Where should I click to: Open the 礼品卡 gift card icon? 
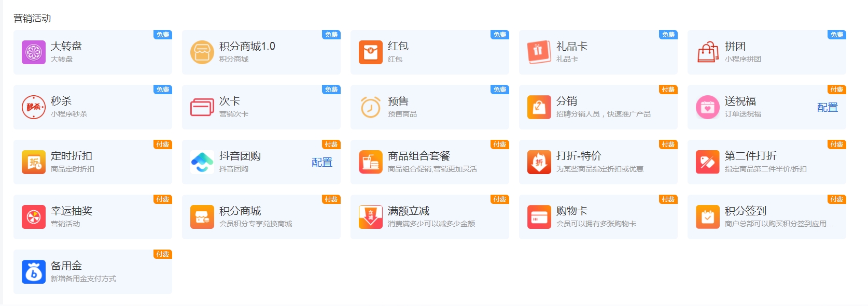click(539, 52)
